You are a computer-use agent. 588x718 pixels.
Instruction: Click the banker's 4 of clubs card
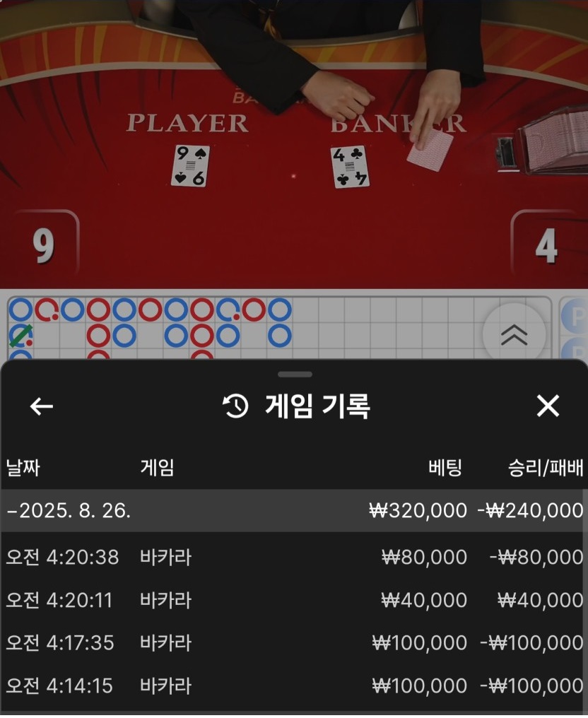click(x=350, y=167)
